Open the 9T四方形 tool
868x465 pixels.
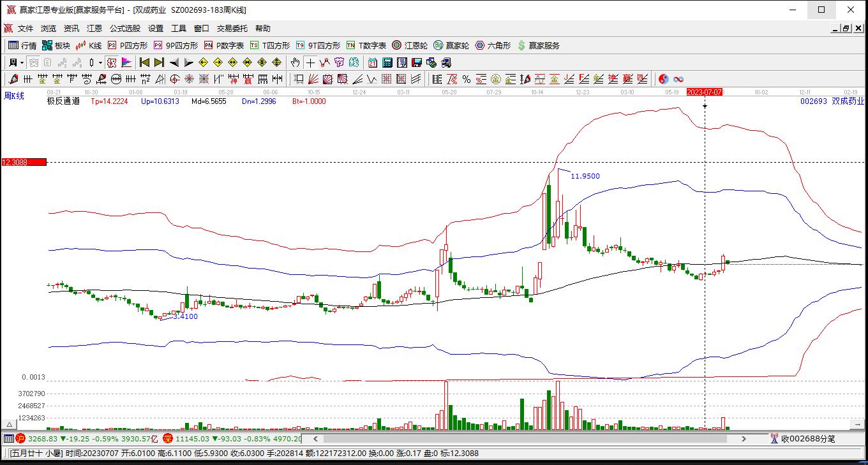318,45
